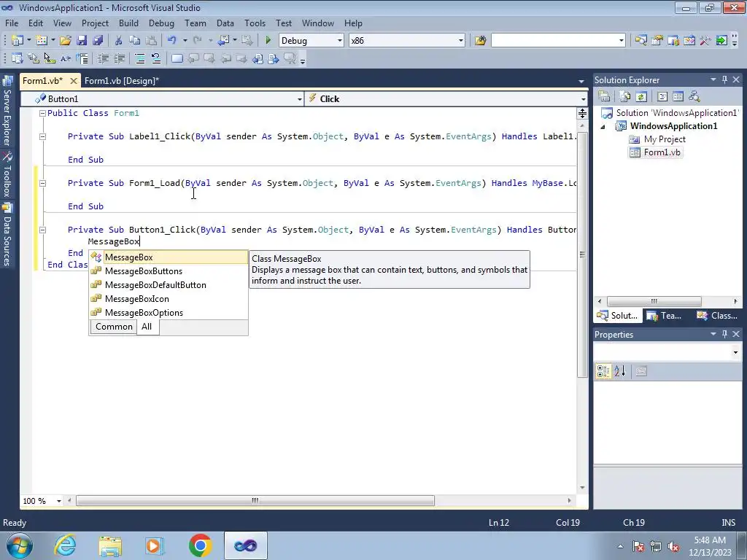Open the Debug menu
747x560 pixels.
coord(161,23)
